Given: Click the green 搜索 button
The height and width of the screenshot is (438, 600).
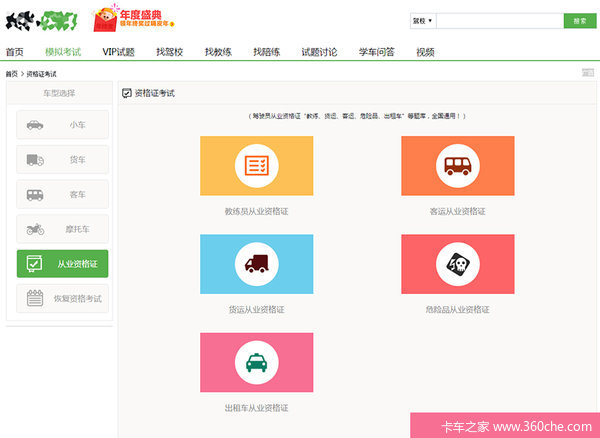Looking at the screenshot, I should pyautogui.click(x=580, y=21).
